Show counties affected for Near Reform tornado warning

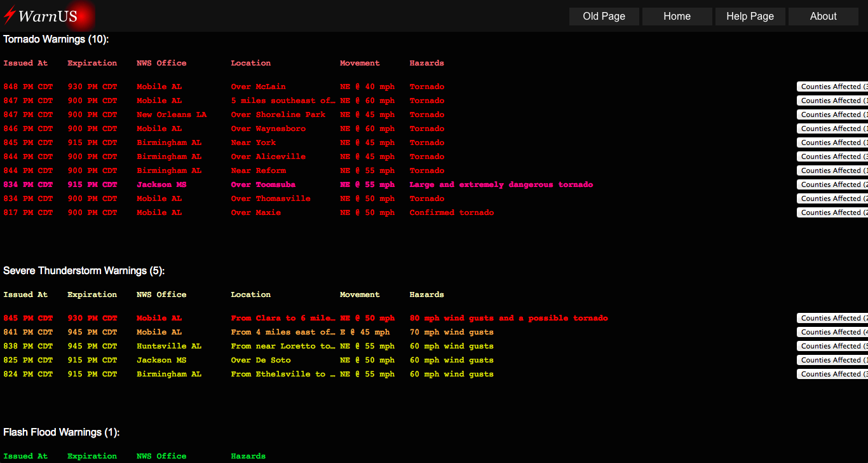[x=832, y=170]
